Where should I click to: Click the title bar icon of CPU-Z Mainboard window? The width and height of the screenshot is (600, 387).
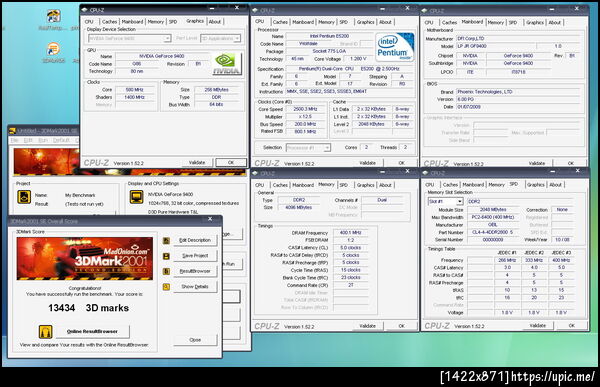(x=424, y=11)
